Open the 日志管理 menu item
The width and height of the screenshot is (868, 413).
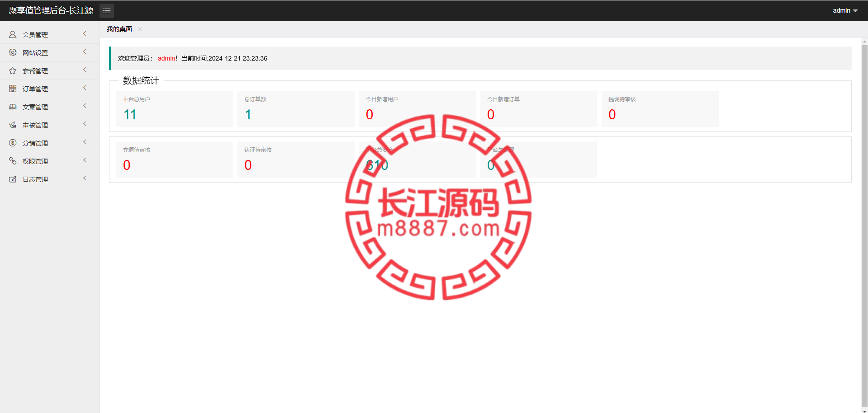point(50,179)
